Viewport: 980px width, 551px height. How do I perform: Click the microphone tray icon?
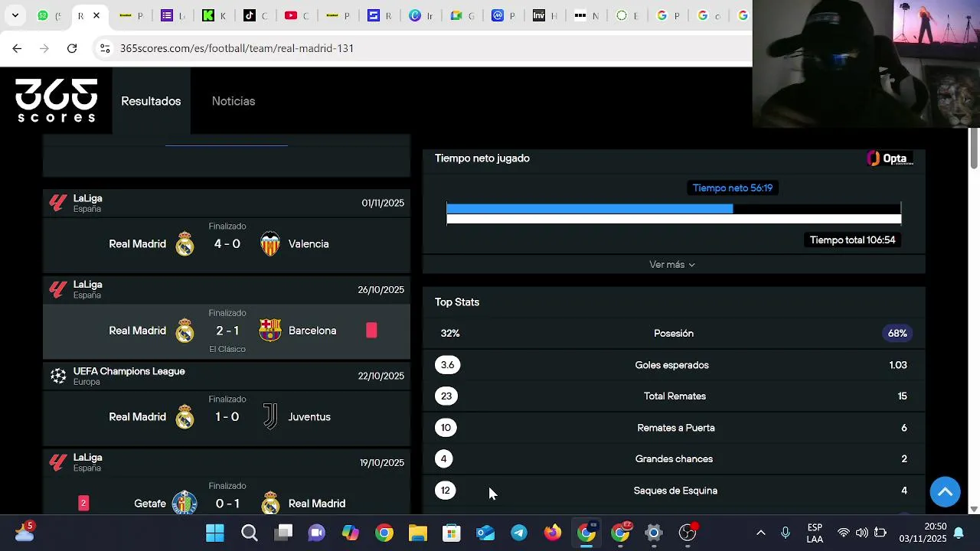pos(786,533)
